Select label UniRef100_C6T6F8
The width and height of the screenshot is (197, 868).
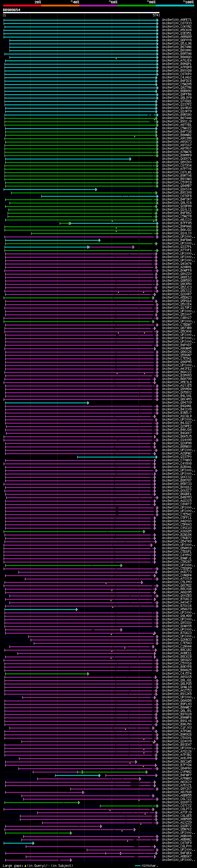pyautogui.click(x=176, y=196)
